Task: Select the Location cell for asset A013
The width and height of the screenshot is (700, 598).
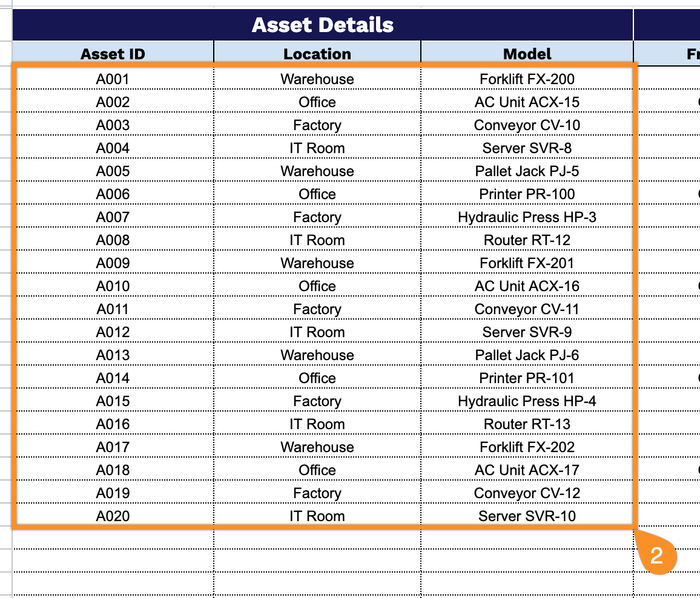Action: 317,355
